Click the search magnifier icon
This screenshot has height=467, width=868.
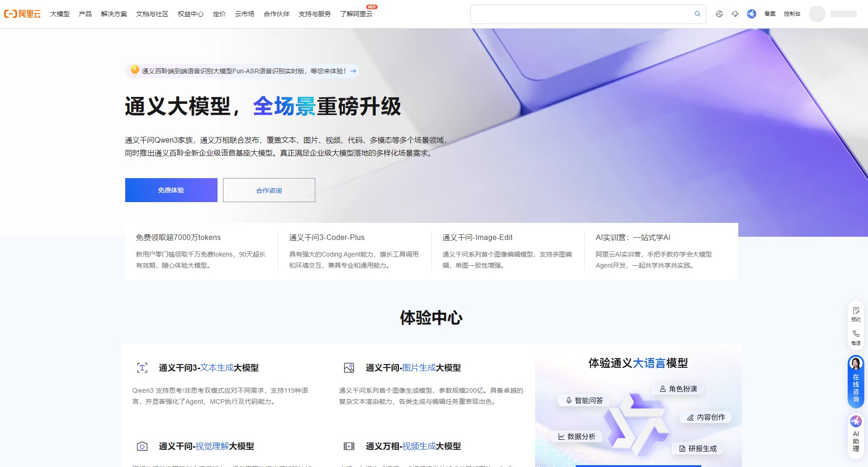[x=697, y=14]
